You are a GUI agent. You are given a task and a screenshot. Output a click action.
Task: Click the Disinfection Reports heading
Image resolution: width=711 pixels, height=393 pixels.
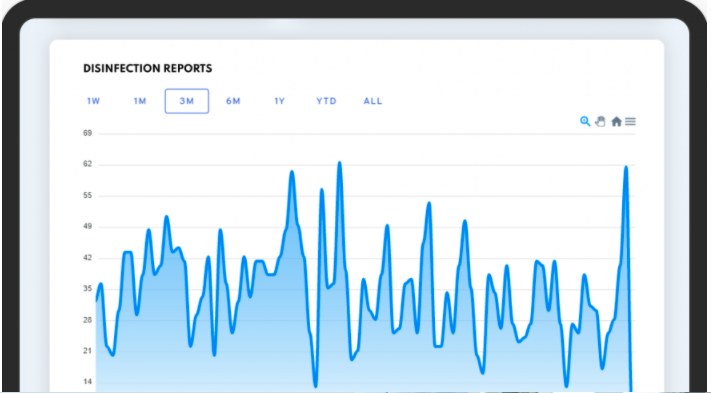click(147, 68)
